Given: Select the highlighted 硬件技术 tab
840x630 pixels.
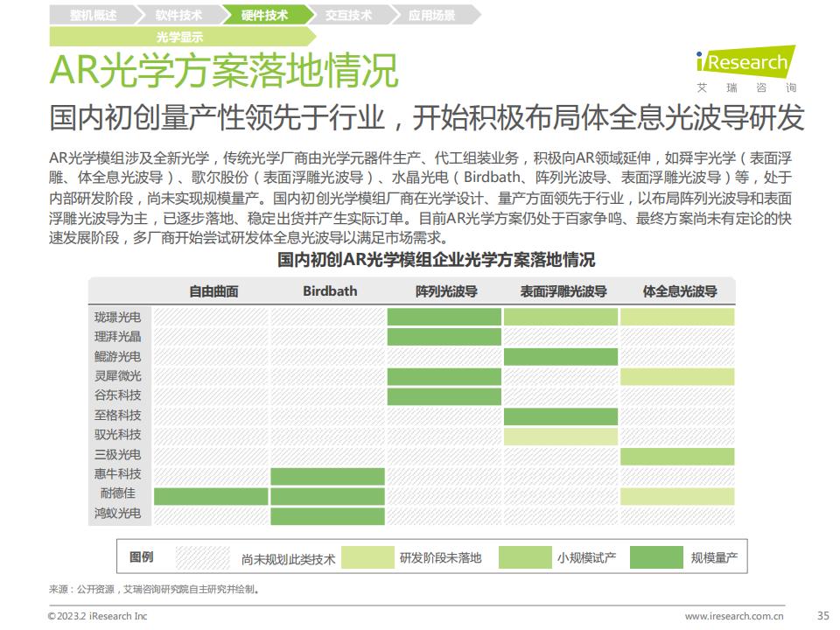Looking at the screenshot, I should tap(264, 15).
